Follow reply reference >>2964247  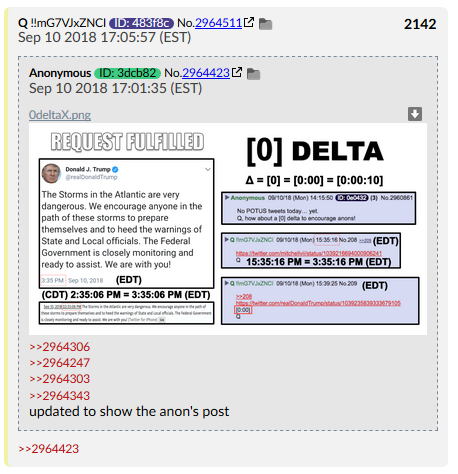[x=60, y=363]
